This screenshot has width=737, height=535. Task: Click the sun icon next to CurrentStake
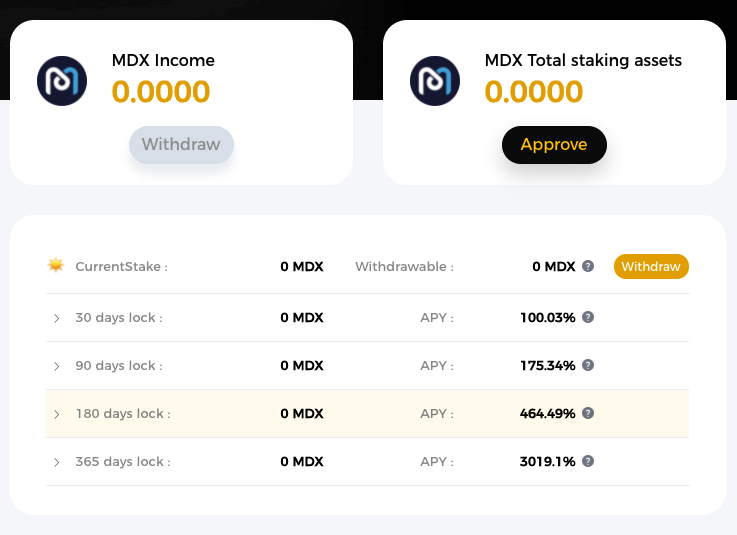pos(56,265)
